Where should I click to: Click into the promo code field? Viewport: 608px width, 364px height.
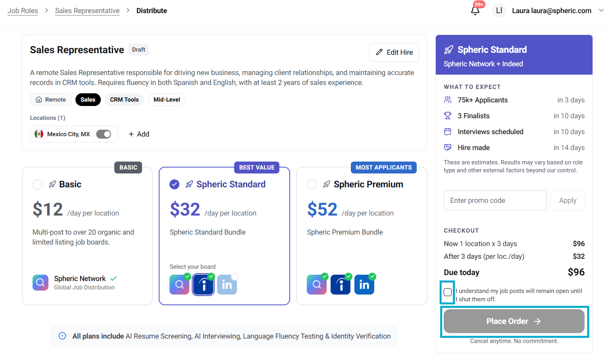tap(495, 200)
